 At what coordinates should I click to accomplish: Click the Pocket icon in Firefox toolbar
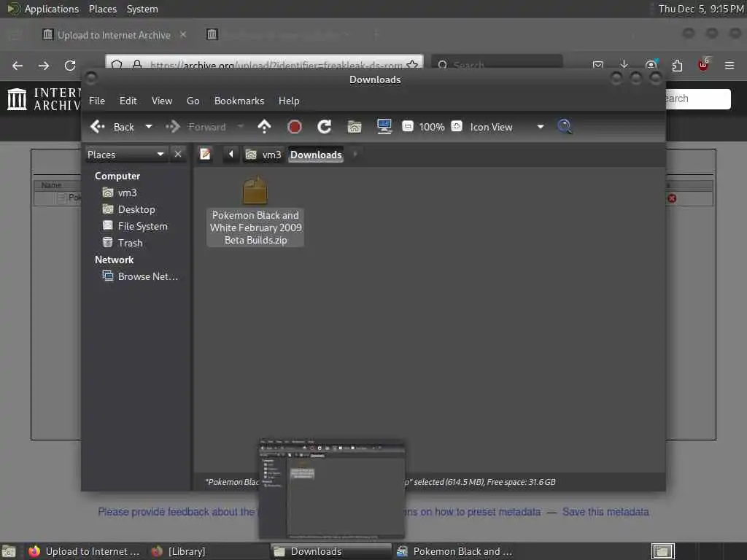(598, 65)
